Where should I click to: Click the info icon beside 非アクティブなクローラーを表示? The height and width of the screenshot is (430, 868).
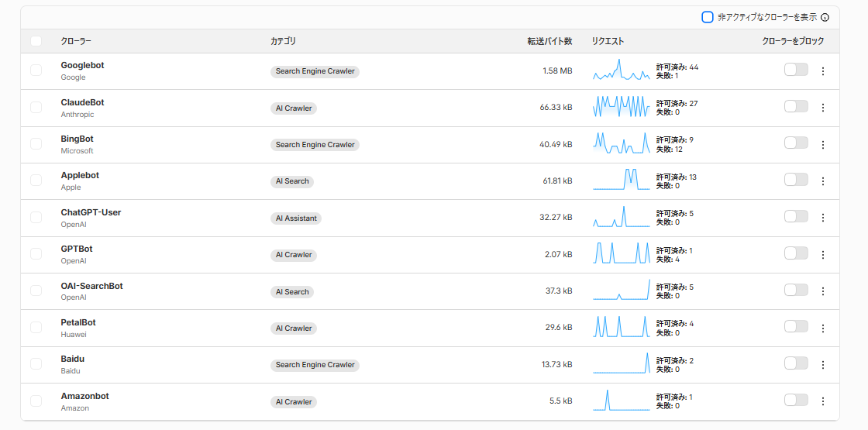tap(825, 17)
